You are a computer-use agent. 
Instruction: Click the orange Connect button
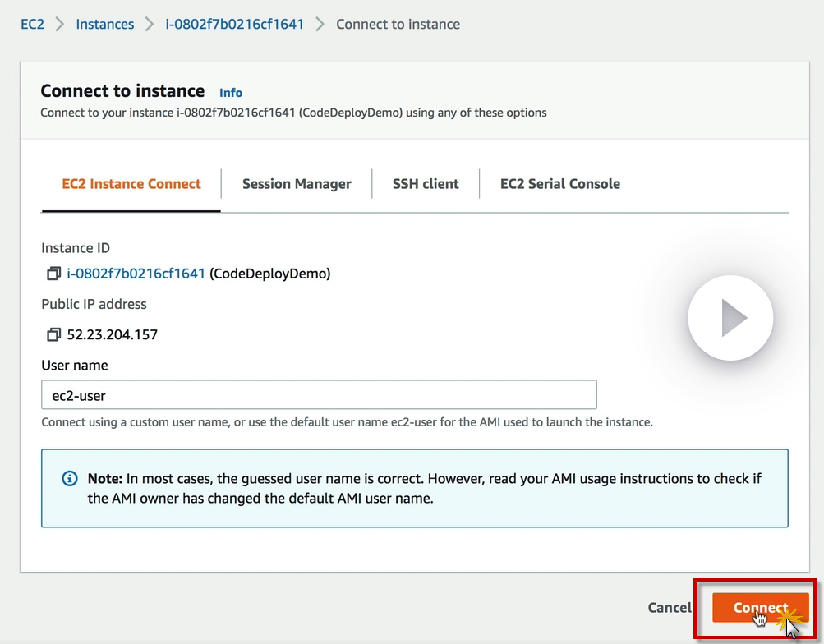coord(760,607)
